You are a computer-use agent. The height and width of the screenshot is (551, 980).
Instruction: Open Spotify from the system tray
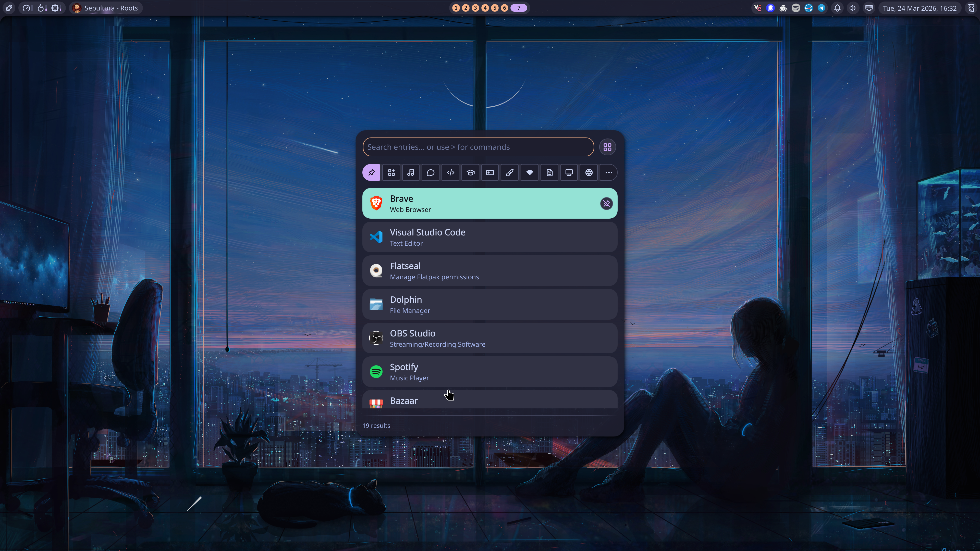point(796,8)
